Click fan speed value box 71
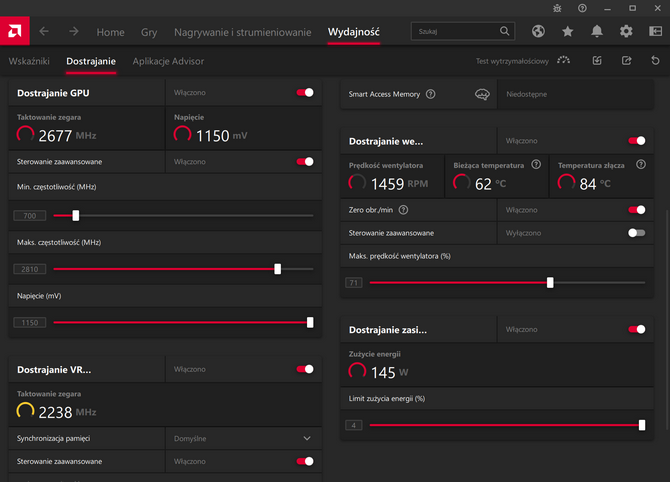670x482 pixels. click(353, 282)
